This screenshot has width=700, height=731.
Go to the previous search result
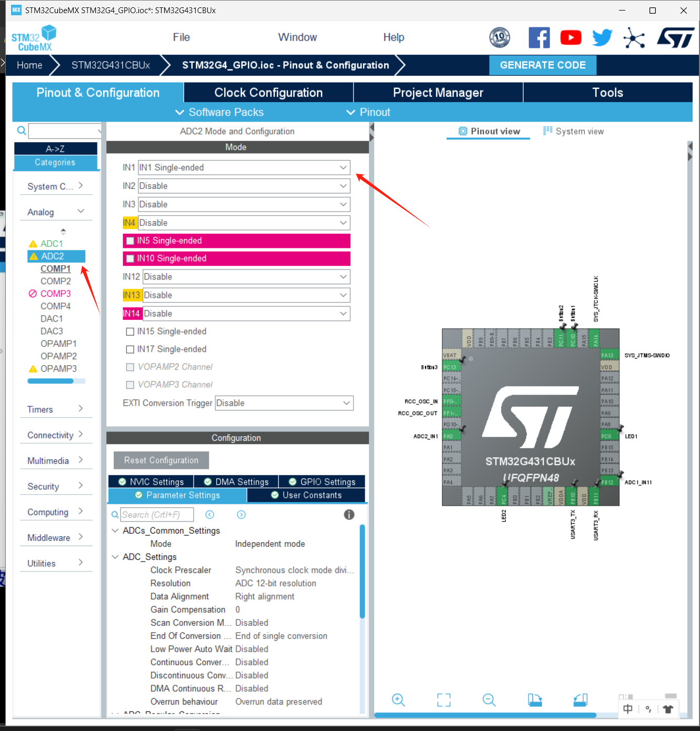[x=209, y=515]
